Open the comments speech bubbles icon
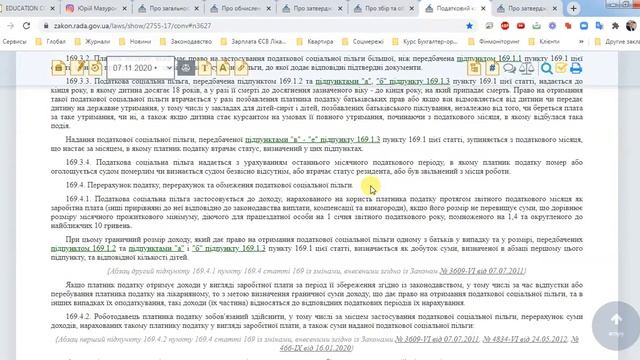The height and width of the screenshot is (360, 640). coord(509,68)
